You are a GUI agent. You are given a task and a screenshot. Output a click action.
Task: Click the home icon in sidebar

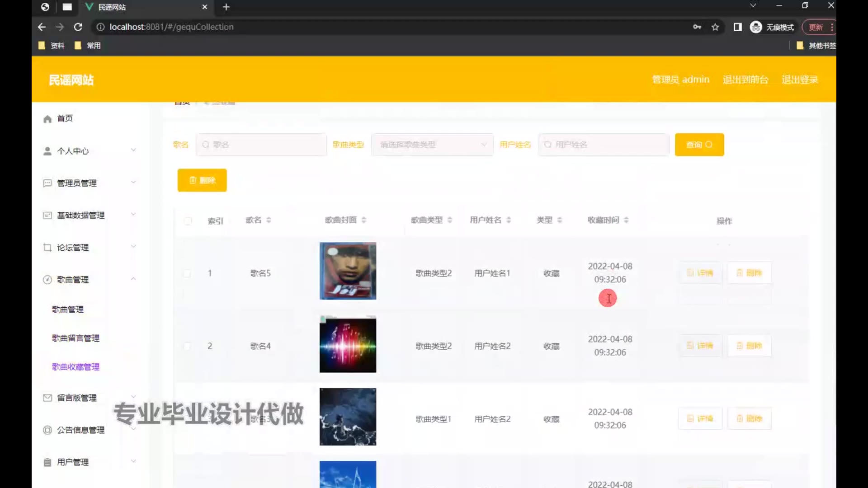tap(47, 119)
